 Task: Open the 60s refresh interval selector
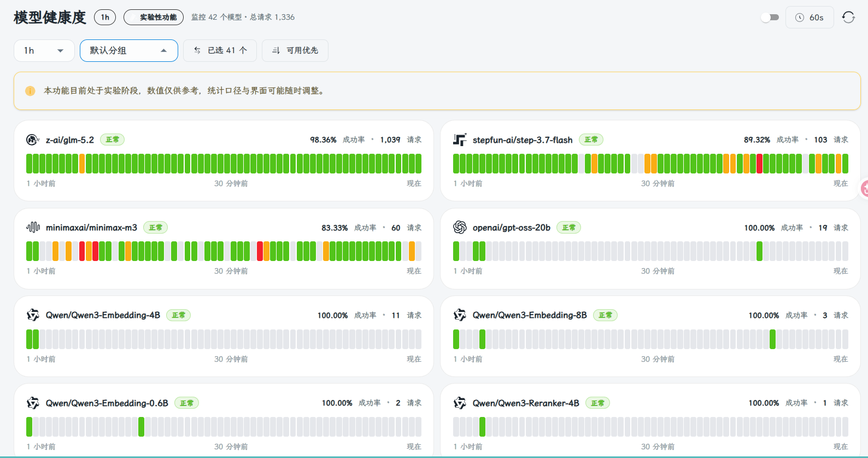[810, 18]
